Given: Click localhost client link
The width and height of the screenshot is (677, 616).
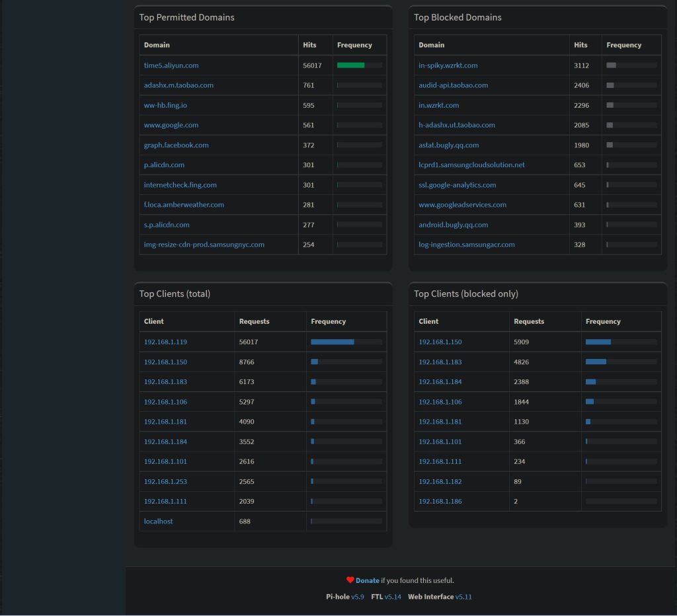Looking at the screenshot, I should (158, 521).
